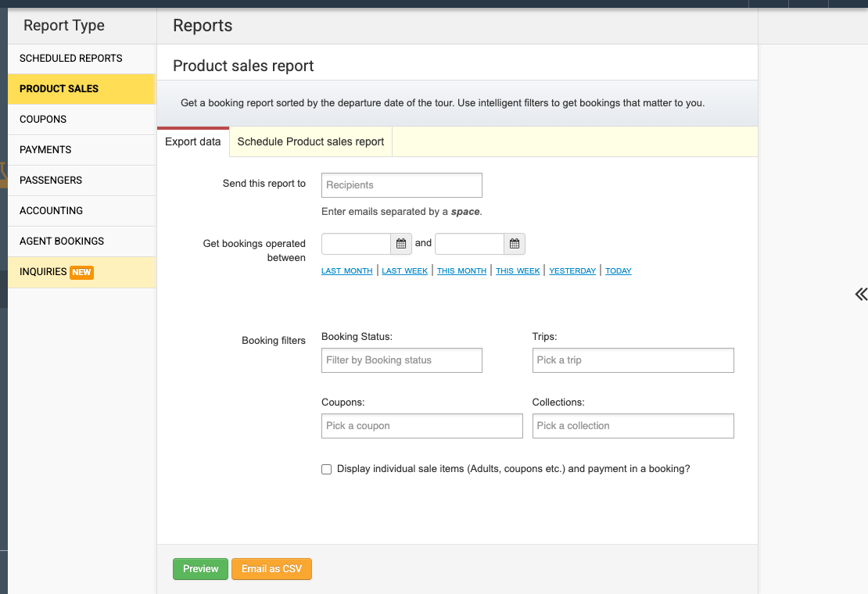Open the Filter by Booking status dropdown
The height and width of the screenshot is (594, 868).
pyautogui.click(x=401, y=360)
